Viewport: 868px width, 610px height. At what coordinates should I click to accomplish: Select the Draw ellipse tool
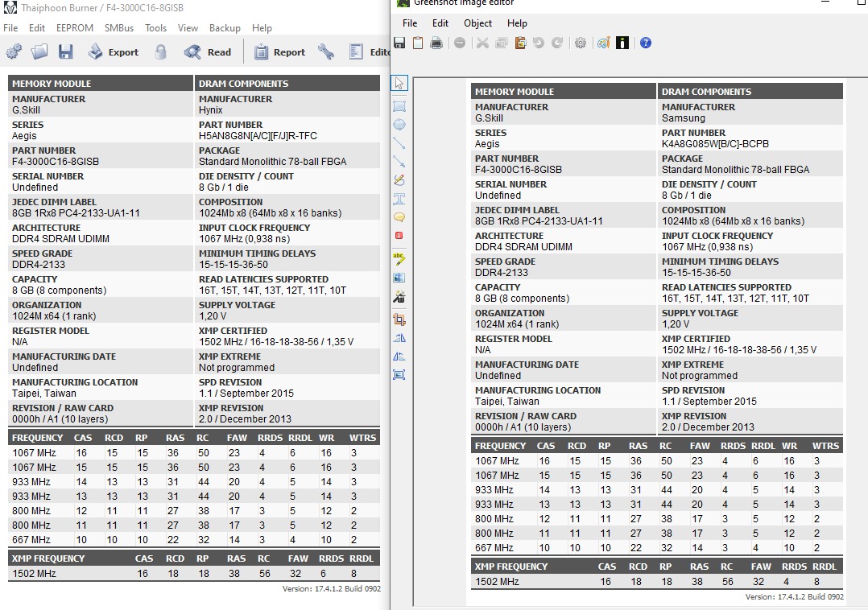(399, 125)
